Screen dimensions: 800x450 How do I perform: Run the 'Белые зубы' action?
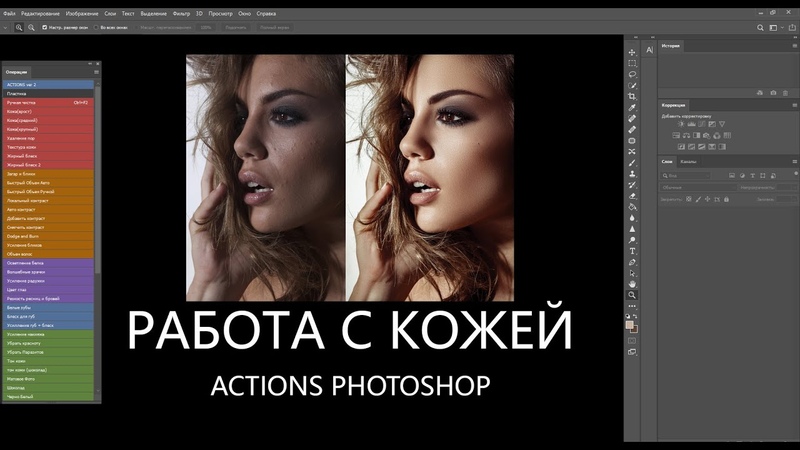pyautogui.click(x=48, y=308)
